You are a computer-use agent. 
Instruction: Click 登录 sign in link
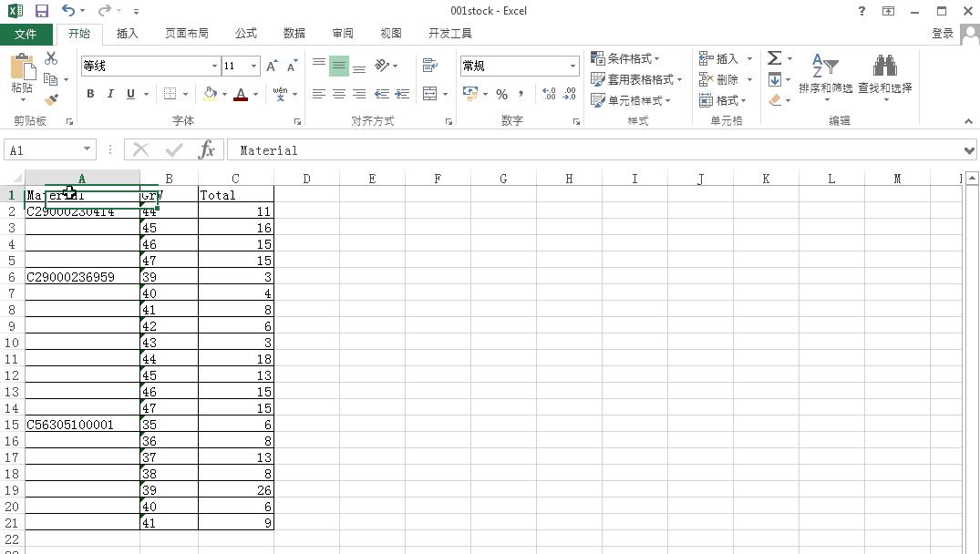pos(943,34)
